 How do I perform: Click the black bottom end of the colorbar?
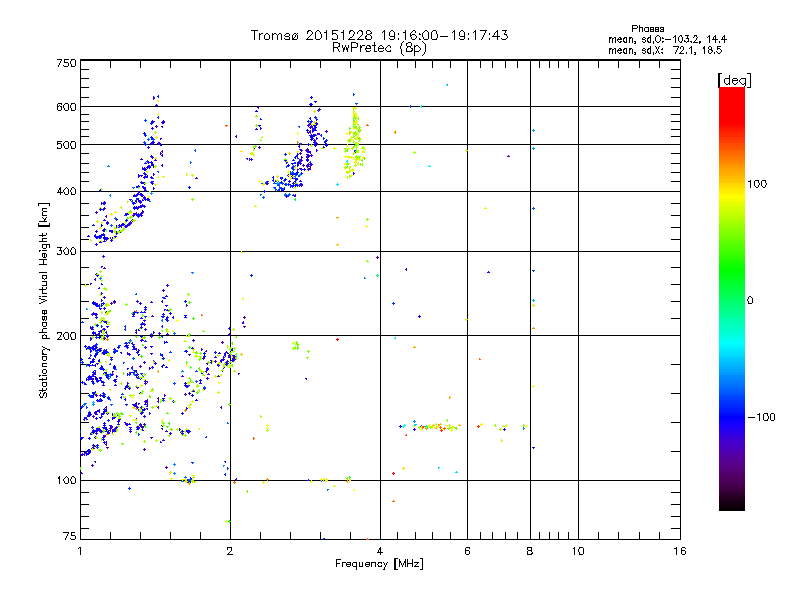(x=732, y=503)
